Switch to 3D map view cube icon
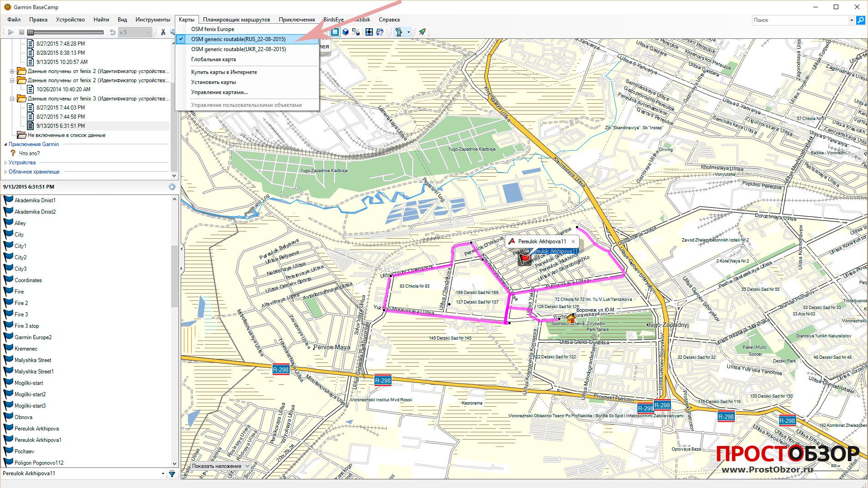Screen dimensions: 868x488 click(x=346, y=32)
